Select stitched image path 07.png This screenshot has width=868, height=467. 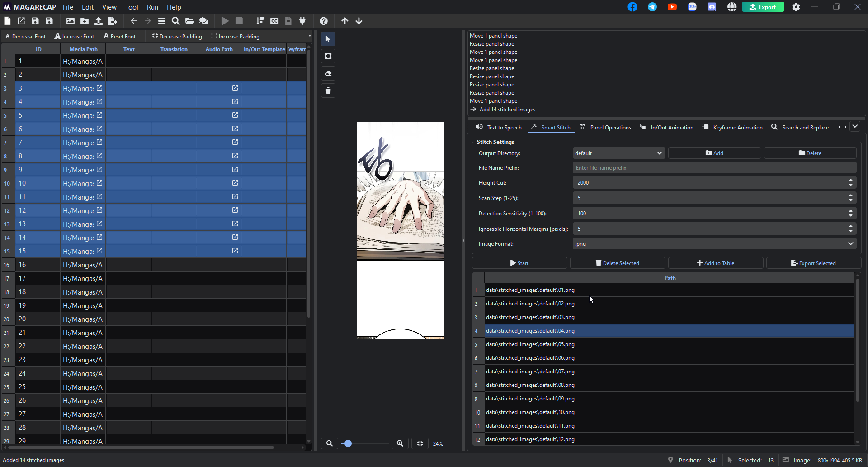[669, 371]
